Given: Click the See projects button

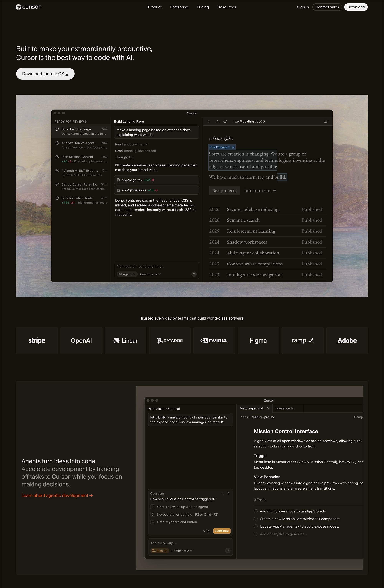Looking at the screenshot, I should pos(224,190).
